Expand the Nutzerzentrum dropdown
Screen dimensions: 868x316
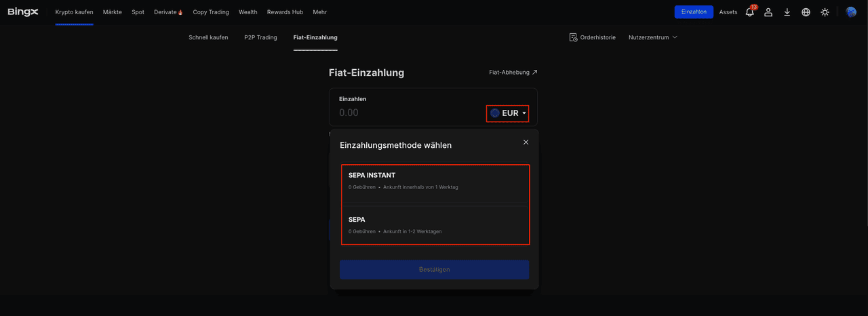pyautogui.click(x=652, y=37)
